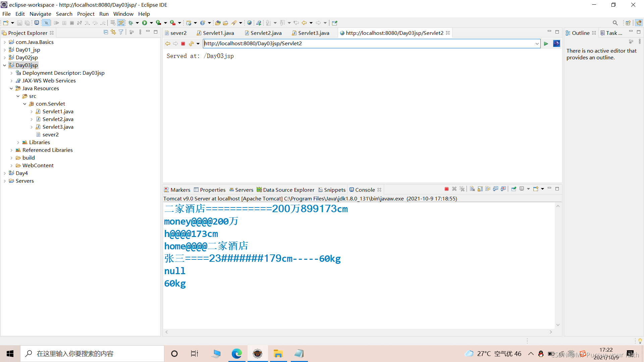Click Collapse All in Project Explorer
This screenshot has width=644, height=362.
(x=106, y=32)
